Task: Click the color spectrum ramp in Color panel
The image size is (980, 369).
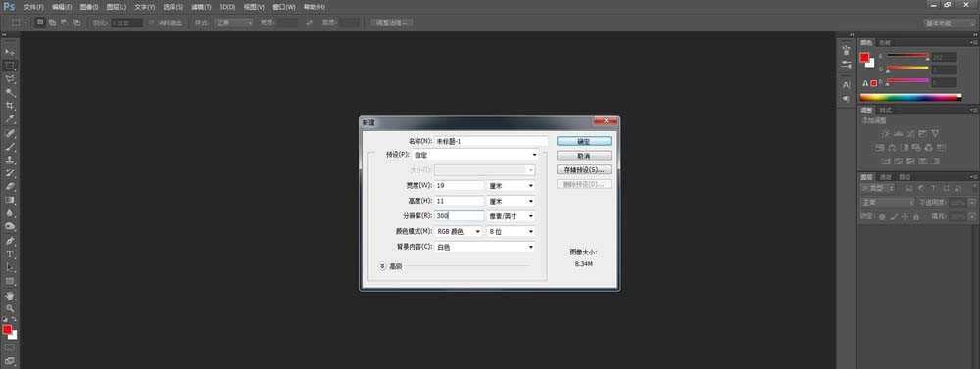Action: pos(910,97)
